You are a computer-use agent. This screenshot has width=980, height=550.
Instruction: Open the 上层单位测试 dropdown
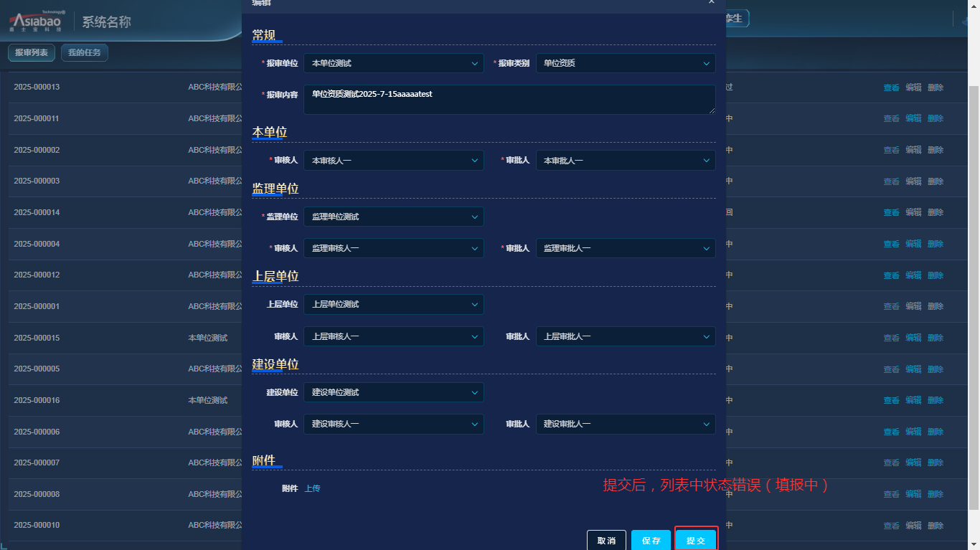pos(394,304)
